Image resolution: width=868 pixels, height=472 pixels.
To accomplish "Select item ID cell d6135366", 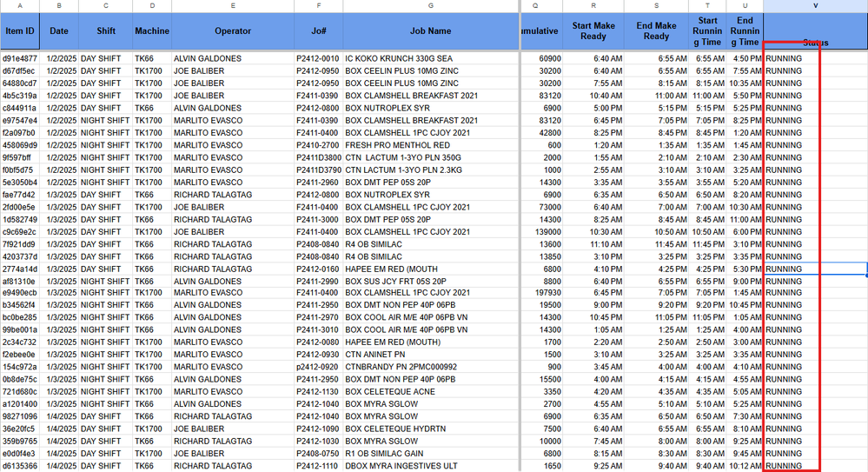I will click(20, 466).
